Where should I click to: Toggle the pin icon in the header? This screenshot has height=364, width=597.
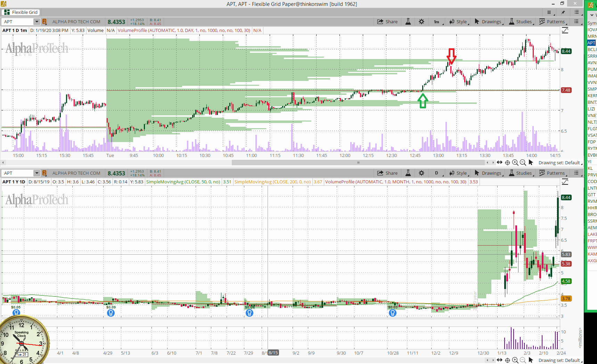coord(563,12)
